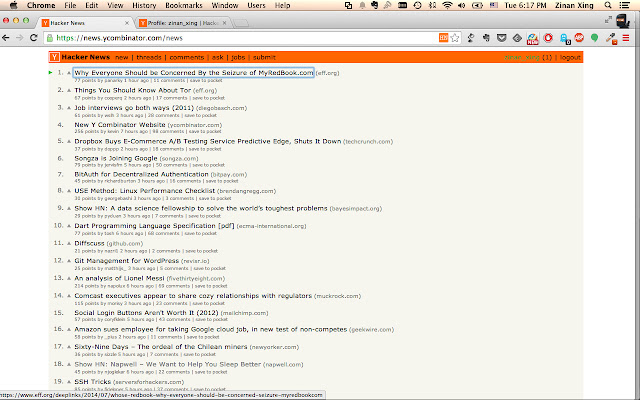Click the 'Zinan Xing' user name in menu bar

tap(574, 5)
